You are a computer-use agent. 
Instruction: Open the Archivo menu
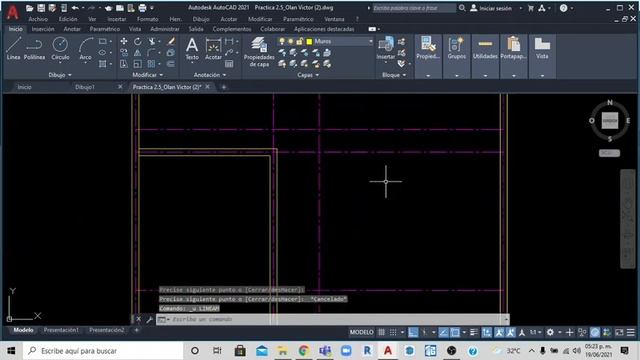tap(38, 19)
